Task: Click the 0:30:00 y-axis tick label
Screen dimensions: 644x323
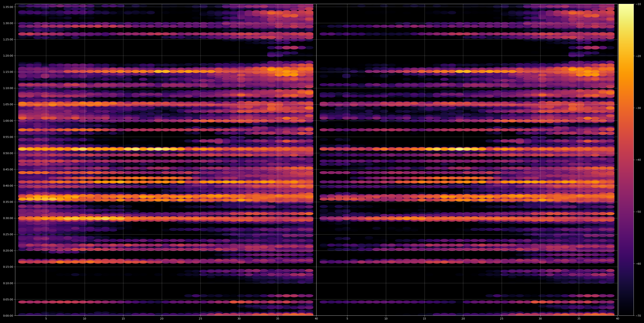Action: click(8, 218)
